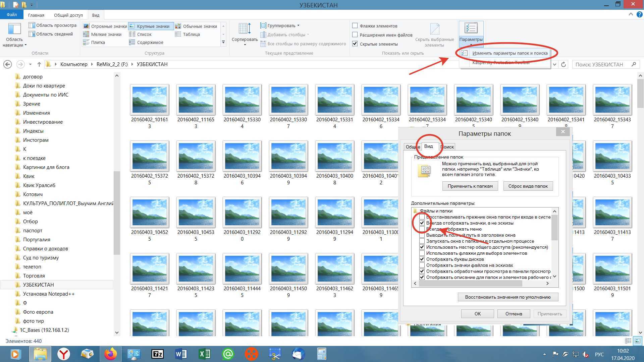
Task: Show hidden tray icons arrow
Action: point(544,354)
